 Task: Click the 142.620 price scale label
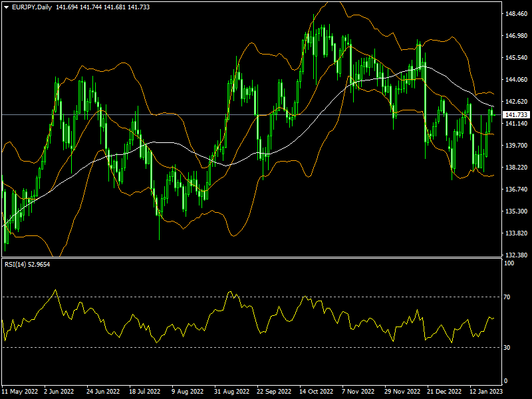[x=517, y=102]
